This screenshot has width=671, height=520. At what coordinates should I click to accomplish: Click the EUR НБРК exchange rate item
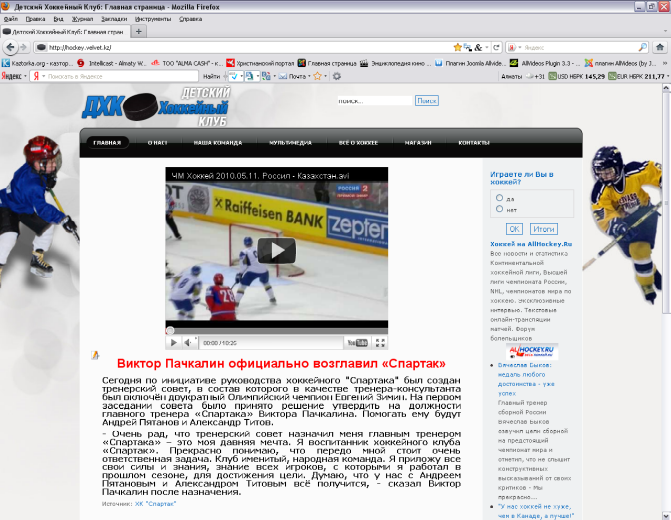pyautogui.click(x=638, y=76)
